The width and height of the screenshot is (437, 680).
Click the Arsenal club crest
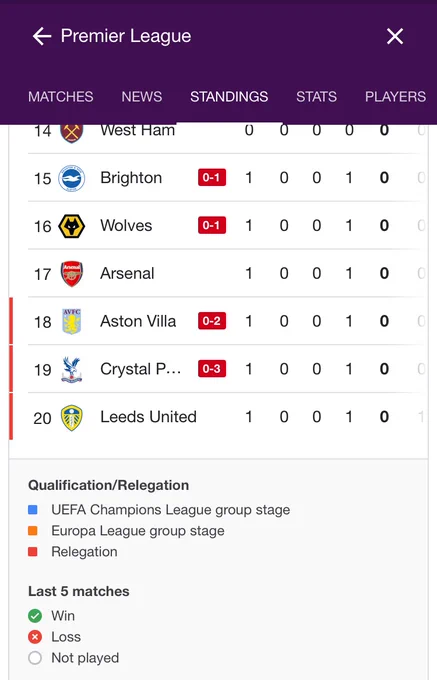click(72, 274)
